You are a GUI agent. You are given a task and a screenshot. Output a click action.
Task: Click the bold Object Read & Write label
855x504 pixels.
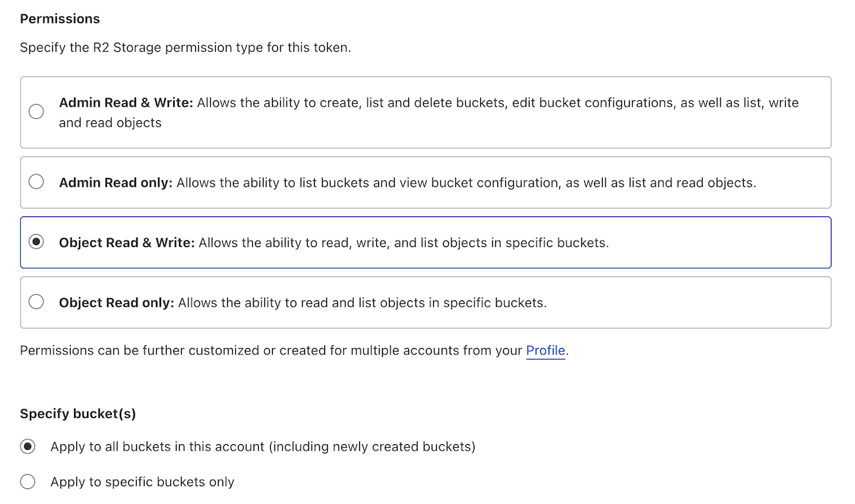[126, 242]
